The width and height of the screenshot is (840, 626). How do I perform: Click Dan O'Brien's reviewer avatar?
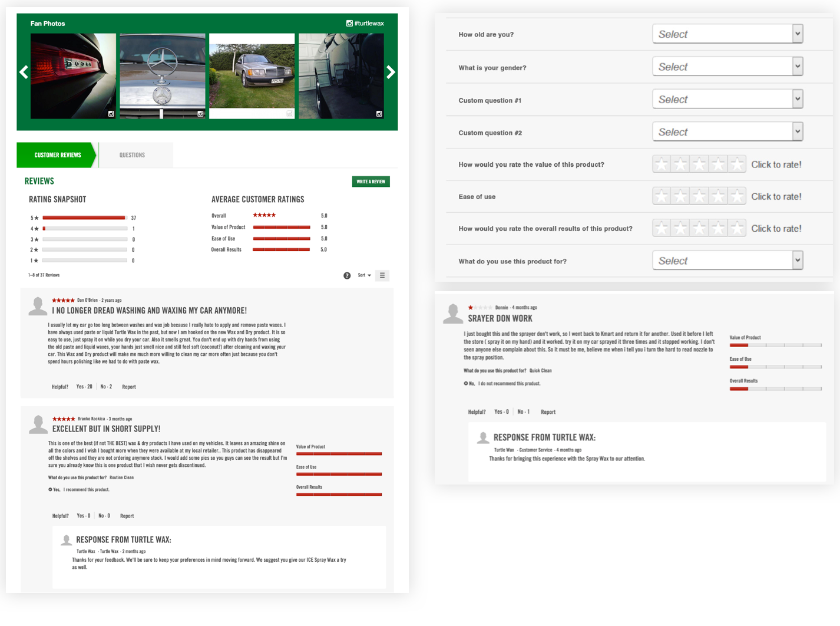tap(38, 307)
